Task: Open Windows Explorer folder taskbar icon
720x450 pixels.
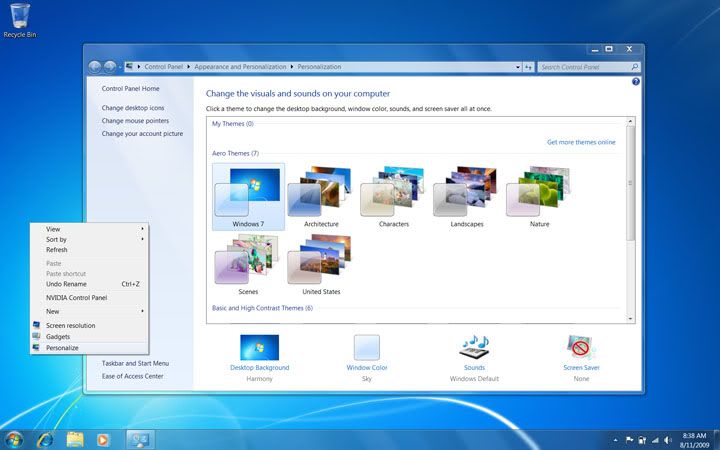Action: [x=75, y=440]
